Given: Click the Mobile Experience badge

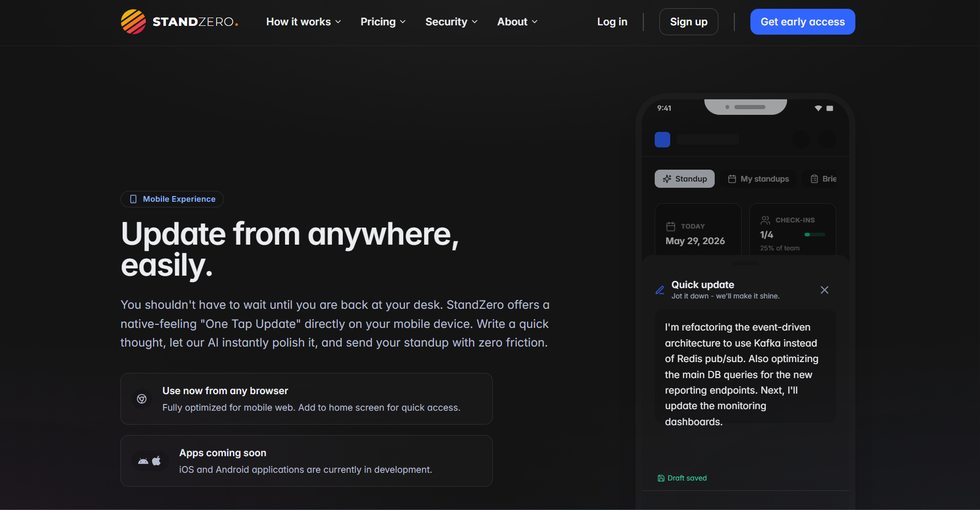Looking at the screenshot, I should coord(172,199).
